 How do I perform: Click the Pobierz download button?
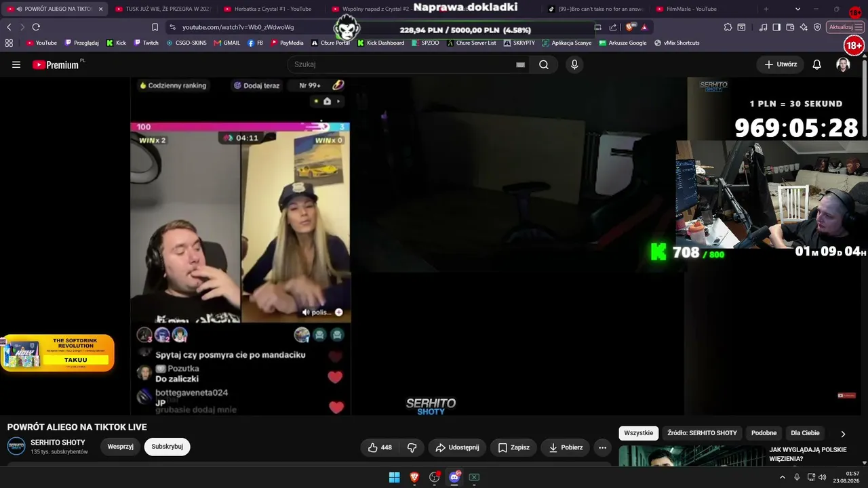(566, 447)
